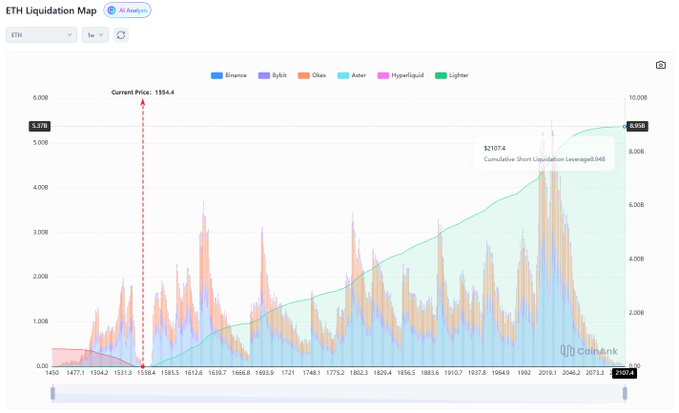The height and width of the screenshot is (413, 679).
Task: Click the Current Price: 1554.4 label
Action: tap(142, 92)
